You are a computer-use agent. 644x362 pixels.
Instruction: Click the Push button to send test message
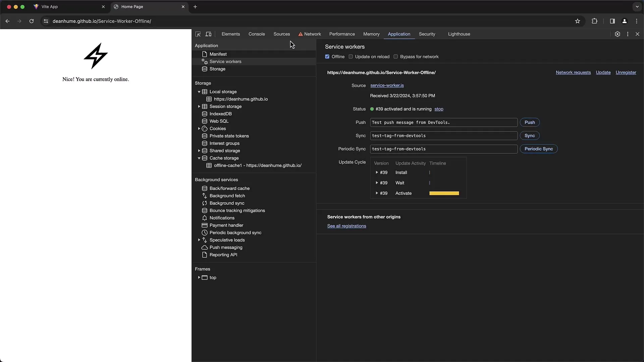click(529, 122)
